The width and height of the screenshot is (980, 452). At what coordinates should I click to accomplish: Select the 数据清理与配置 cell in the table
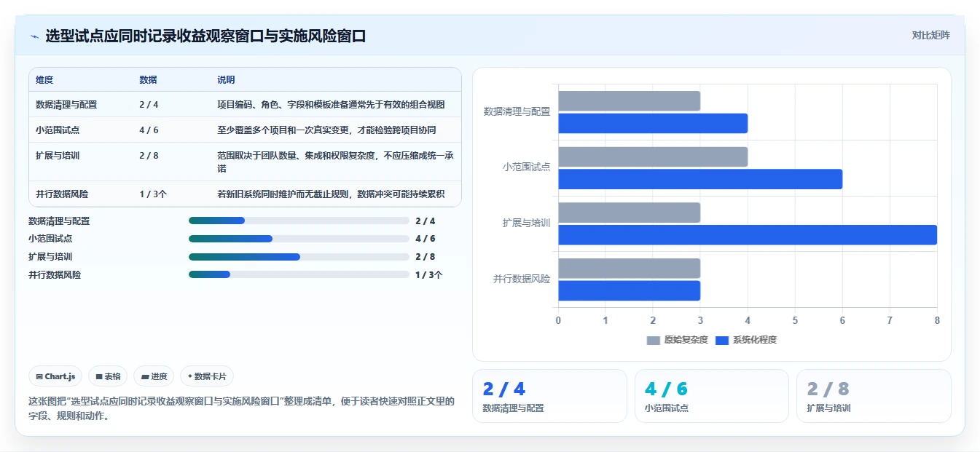click(x=66, y=105)
